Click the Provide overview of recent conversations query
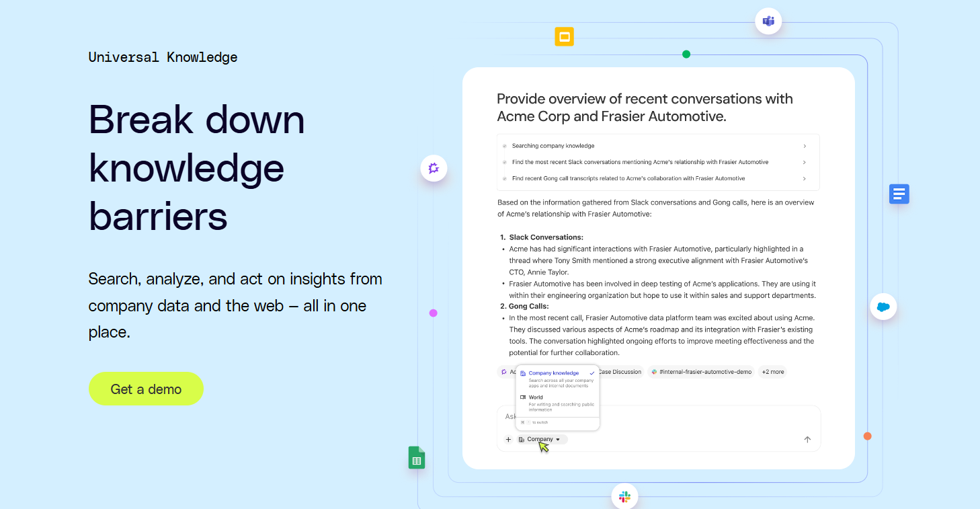 click(x=645, y=108)
